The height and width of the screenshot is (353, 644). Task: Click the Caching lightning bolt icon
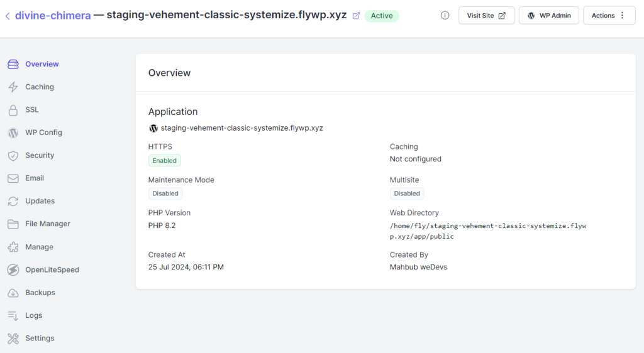tap(13, 87)
